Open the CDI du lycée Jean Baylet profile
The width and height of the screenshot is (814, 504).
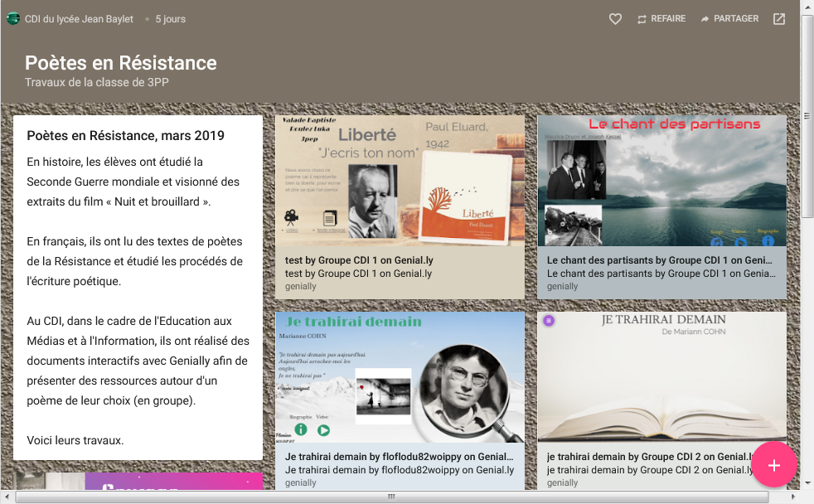point(79,19)
